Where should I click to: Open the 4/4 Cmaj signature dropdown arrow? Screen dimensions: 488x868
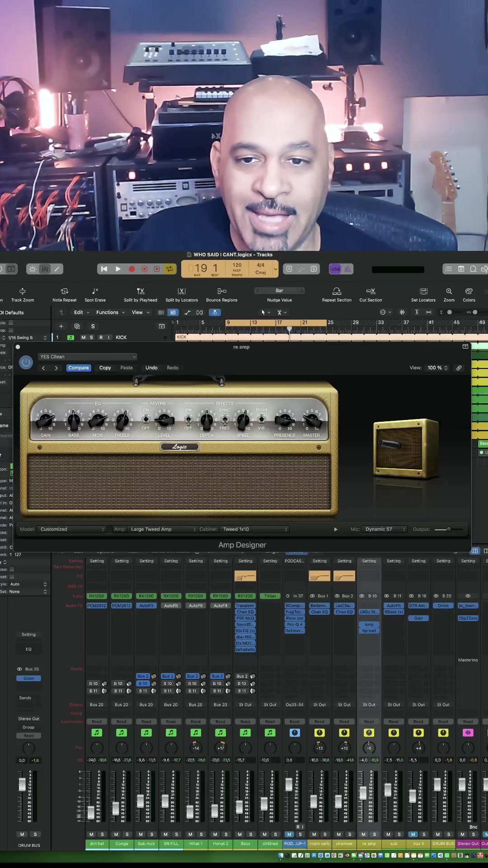[x=275, y=269]
